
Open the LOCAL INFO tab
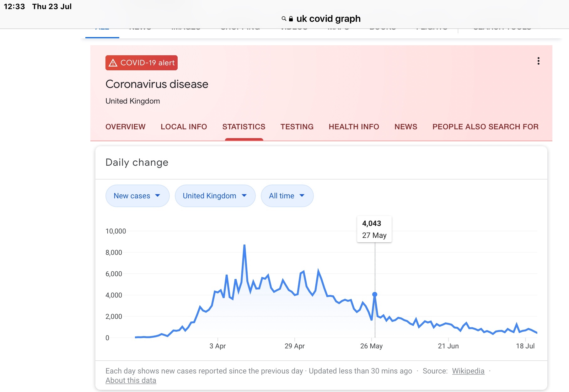[x=184, y=127]
